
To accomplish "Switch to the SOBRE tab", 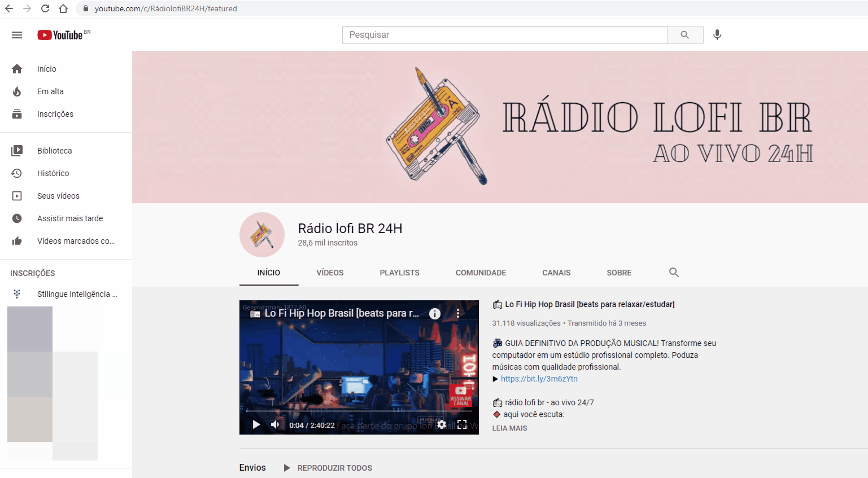I will [619, 273].
